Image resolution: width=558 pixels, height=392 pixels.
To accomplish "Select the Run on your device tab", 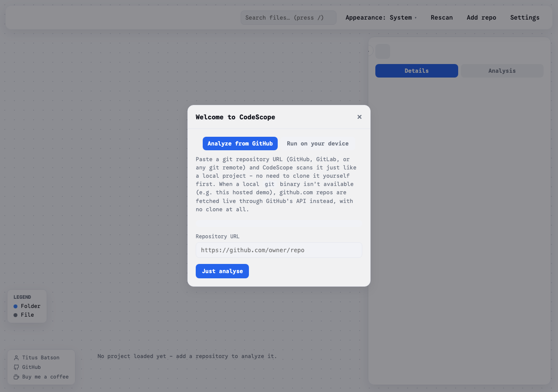I will click(x=318, y=144).
